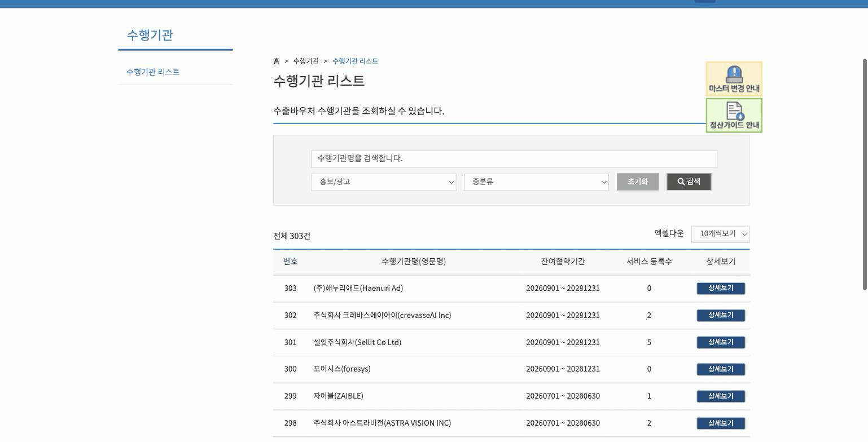Select the 자이블(ZAIBLE) name cell
The width and height of the screenshot is (868, 442).
click(338, 396)
